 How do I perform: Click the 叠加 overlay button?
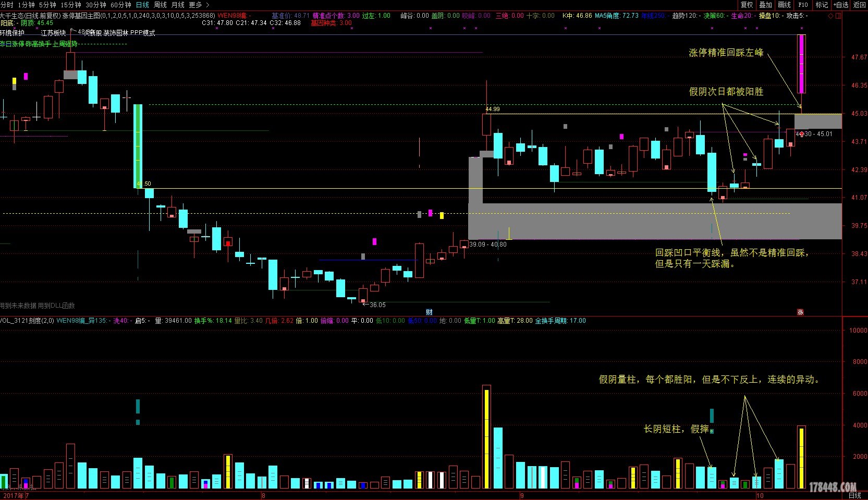click(x=765, y=5)
